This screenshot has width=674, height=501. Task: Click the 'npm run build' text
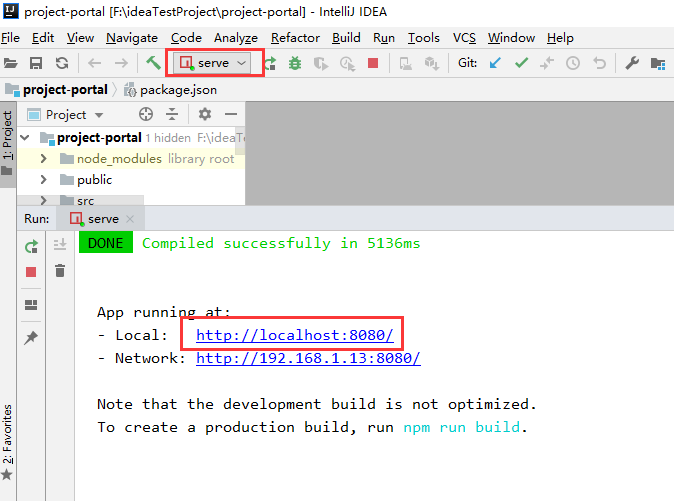tap(462, 427)
